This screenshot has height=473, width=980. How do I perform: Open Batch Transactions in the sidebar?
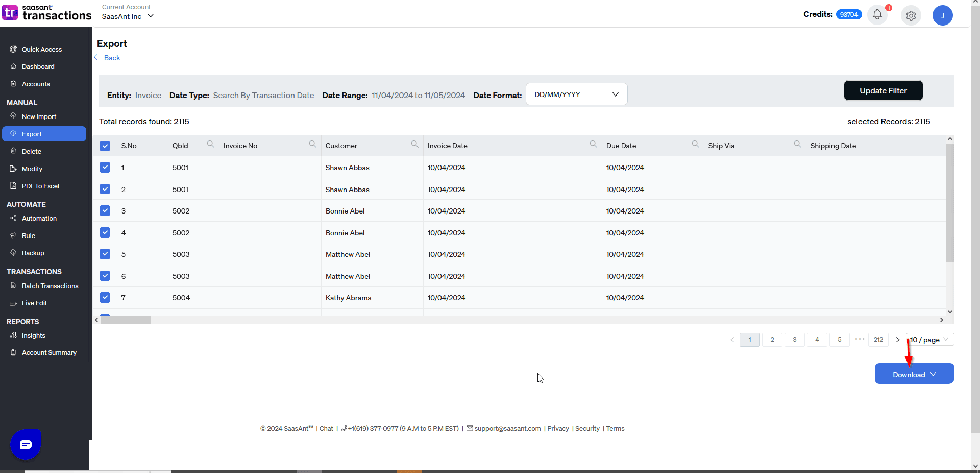coord(50,286)
